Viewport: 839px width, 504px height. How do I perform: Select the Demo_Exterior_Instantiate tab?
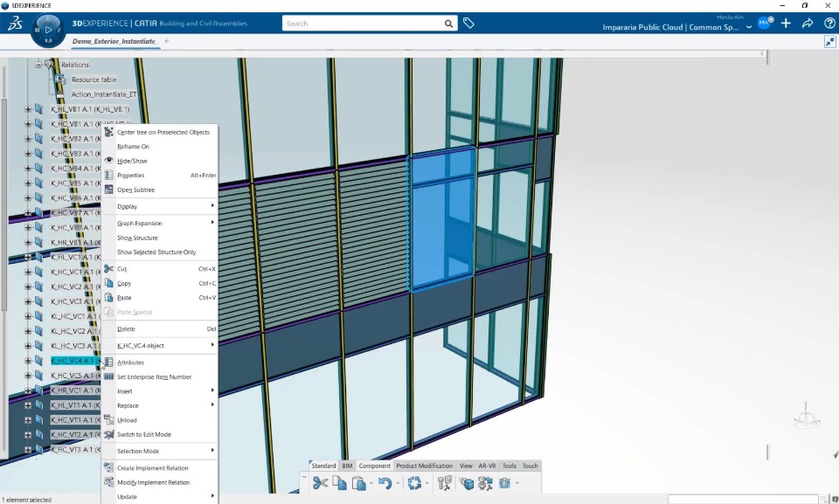point(114,41)
